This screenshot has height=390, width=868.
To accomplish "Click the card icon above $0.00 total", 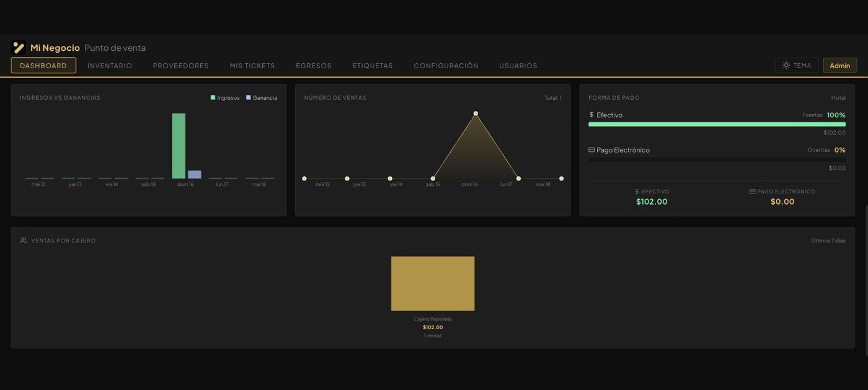I will point(752,192).
